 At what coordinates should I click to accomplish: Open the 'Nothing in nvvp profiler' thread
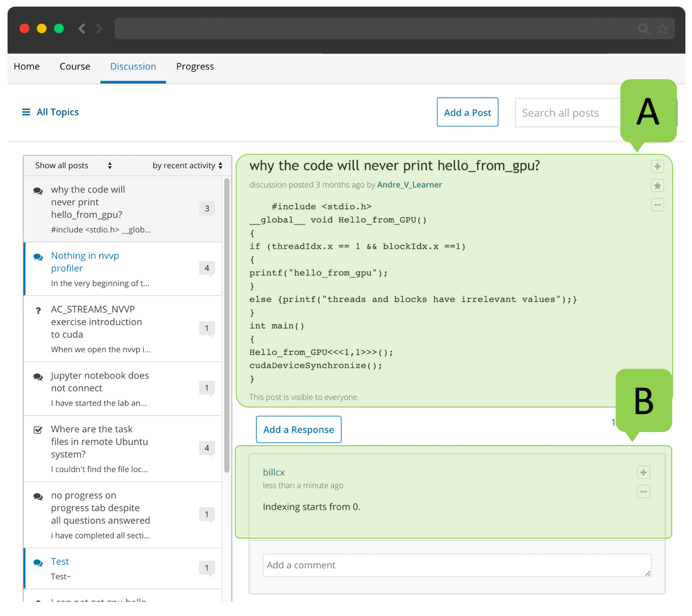pyautogui.click(x=85, y=262)
